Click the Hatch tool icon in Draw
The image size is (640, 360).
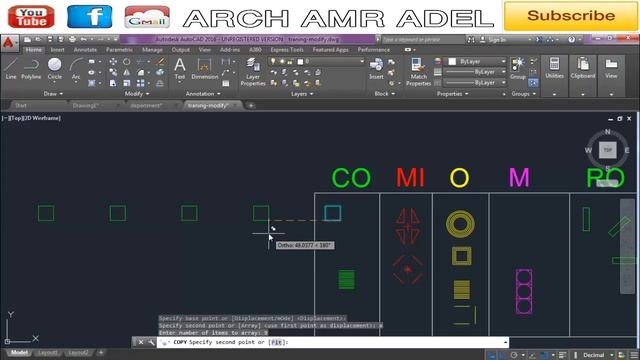[91, 83]
